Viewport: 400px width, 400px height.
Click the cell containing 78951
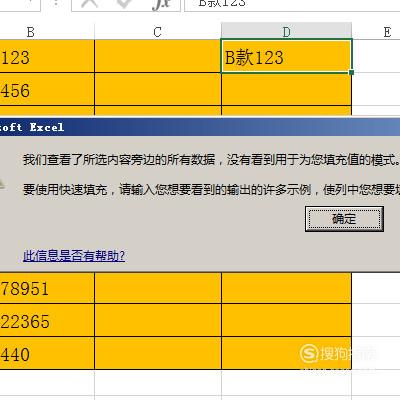pos(47,288)
